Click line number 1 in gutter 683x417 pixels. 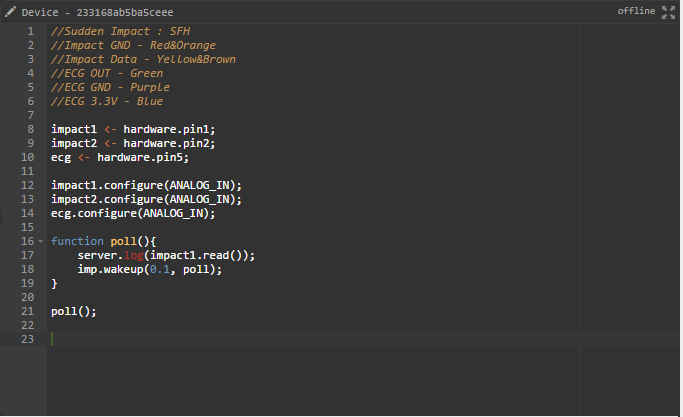click(x=30, y=31)
